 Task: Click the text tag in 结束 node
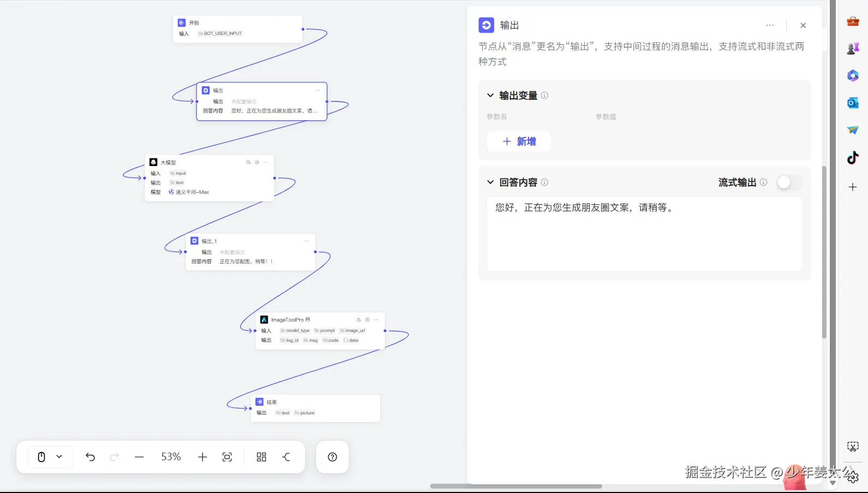[x=283, y=413]
